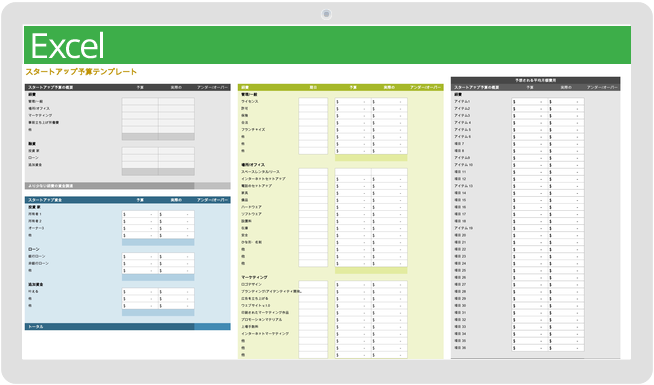Click the ローン row label in gray summary

coord(33,158)
